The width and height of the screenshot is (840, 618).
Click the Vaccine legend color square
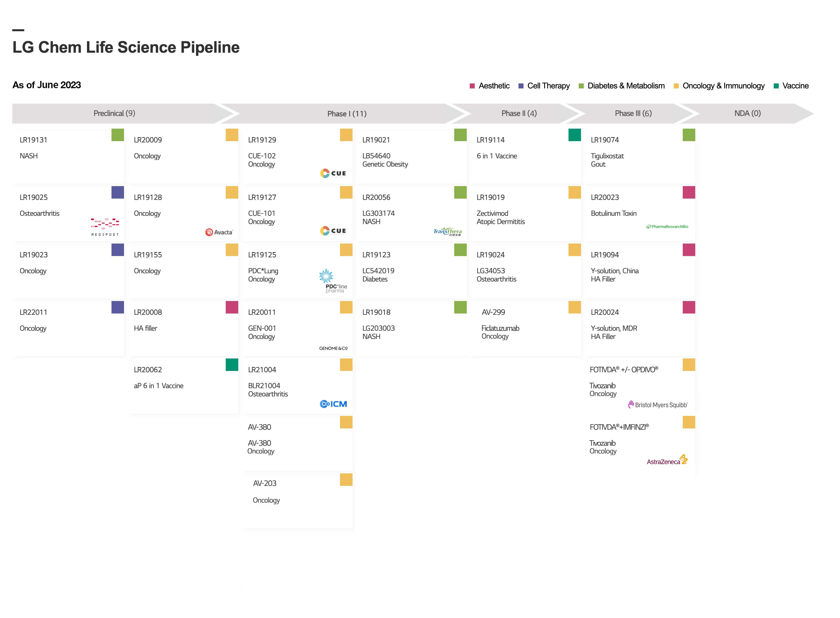point(776,86)
